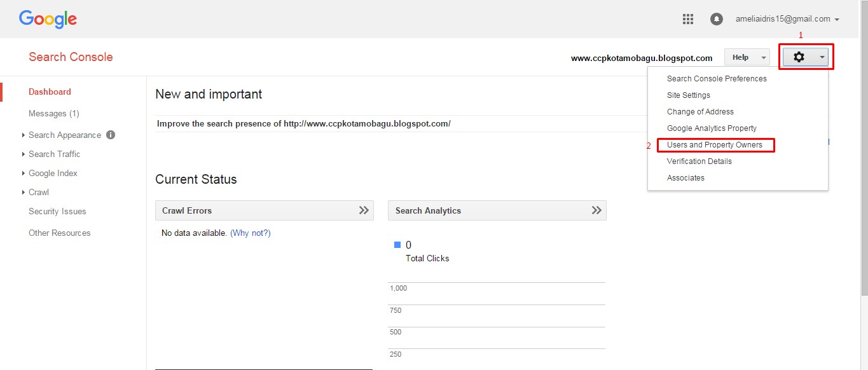Open Other Resources in the sidebar
The height and width of the screenshot is (370, 868).
point(59,233)
